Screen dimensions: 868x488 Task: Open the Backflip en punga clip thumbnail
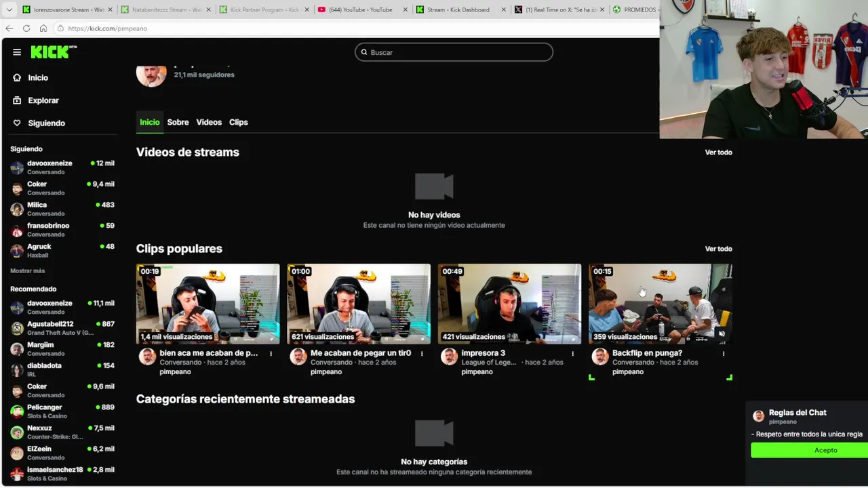660,304
